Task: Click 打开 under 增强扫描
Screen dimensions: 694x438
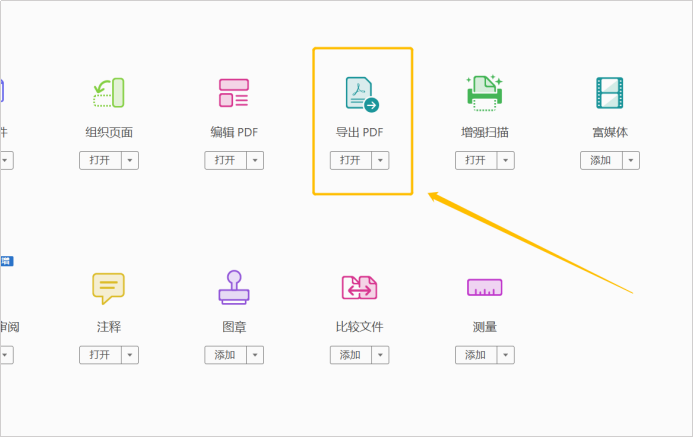Action: (476, 160)
